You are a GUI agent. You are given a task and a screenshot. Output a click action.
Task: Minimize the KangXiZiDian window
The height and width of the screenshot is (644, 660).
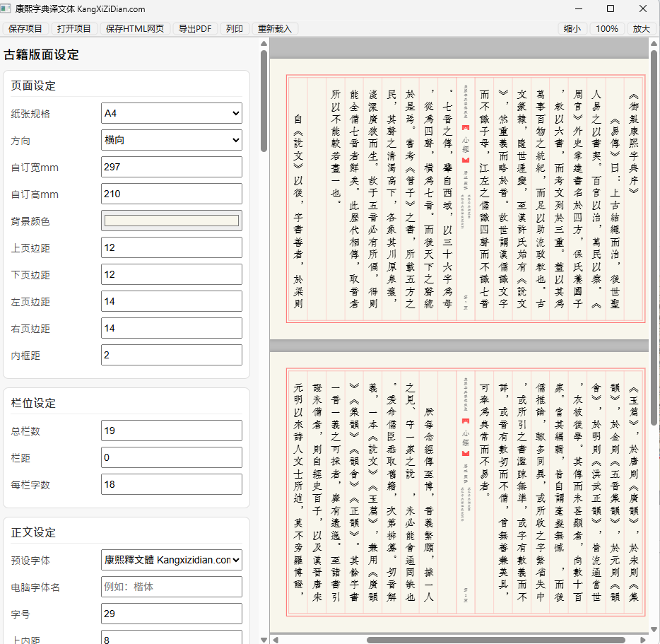point(579,8)
